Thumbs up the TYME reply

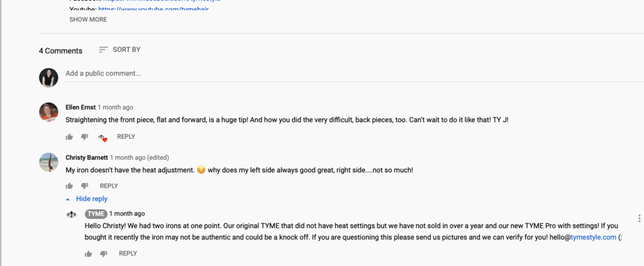[x=88, y=253]
